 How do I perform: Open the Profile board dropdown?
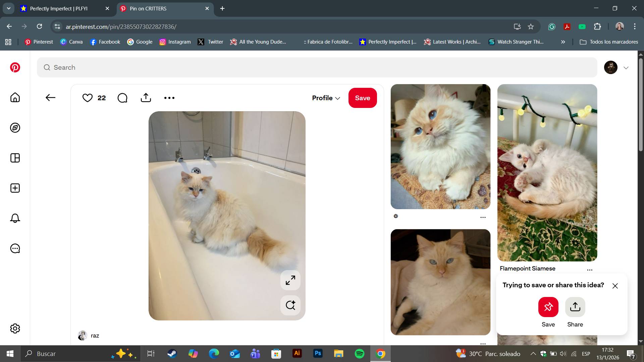coord(326,98)
